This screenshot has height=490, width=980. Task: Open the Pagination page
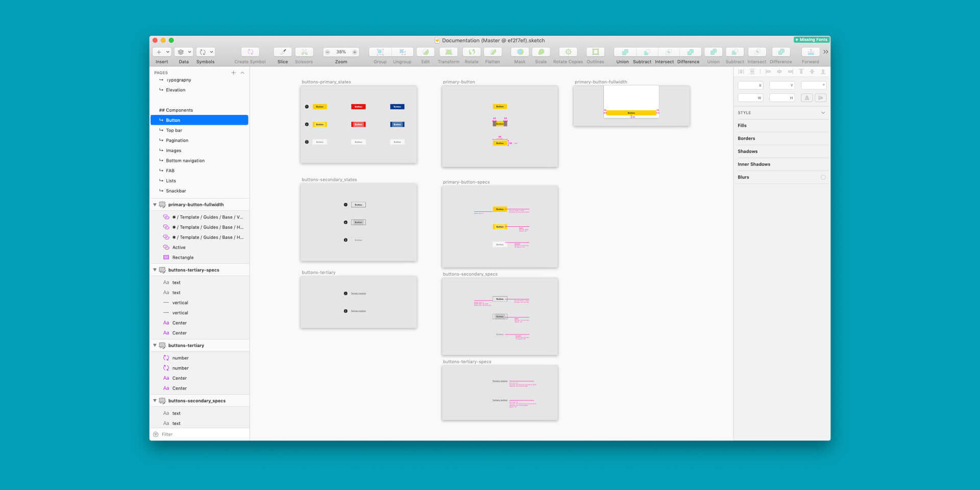pos(177,140)
